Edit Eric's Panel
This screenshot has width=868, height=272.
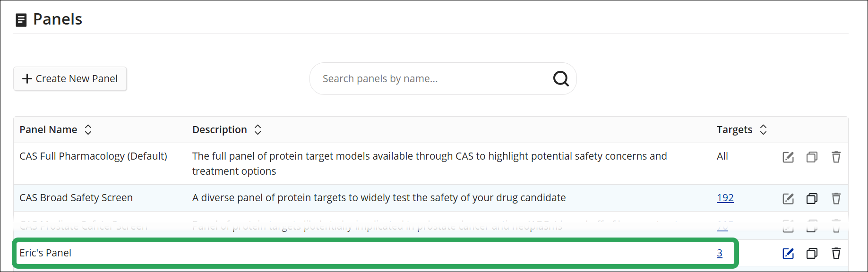click(788, 254)
